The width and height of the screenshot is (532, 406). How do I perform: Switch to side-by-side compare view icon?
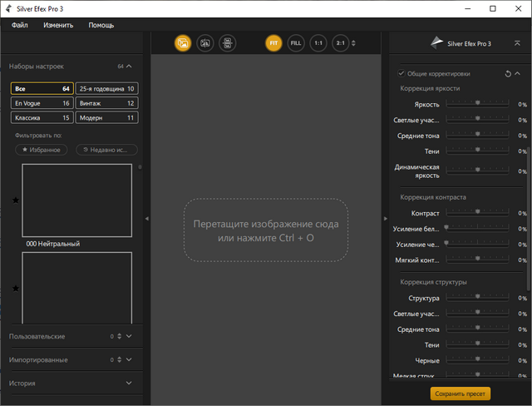click(227, 43)
